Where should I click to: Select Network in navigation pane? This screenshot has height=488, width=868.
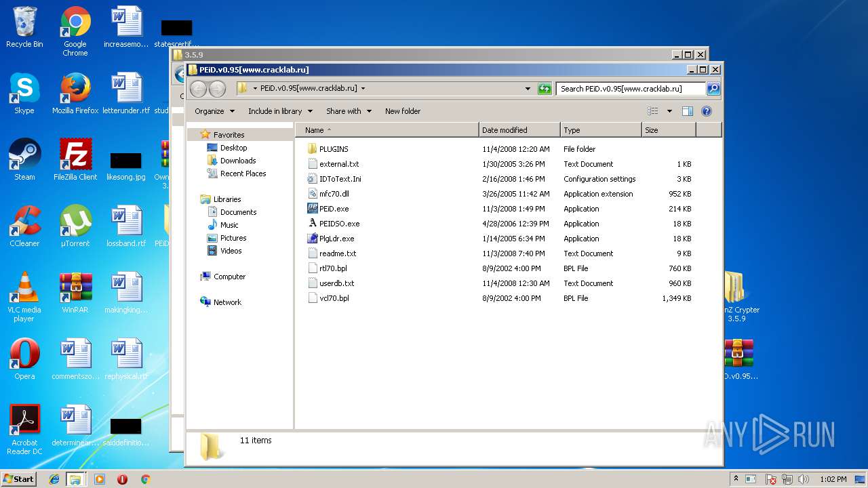click(227, 302)
